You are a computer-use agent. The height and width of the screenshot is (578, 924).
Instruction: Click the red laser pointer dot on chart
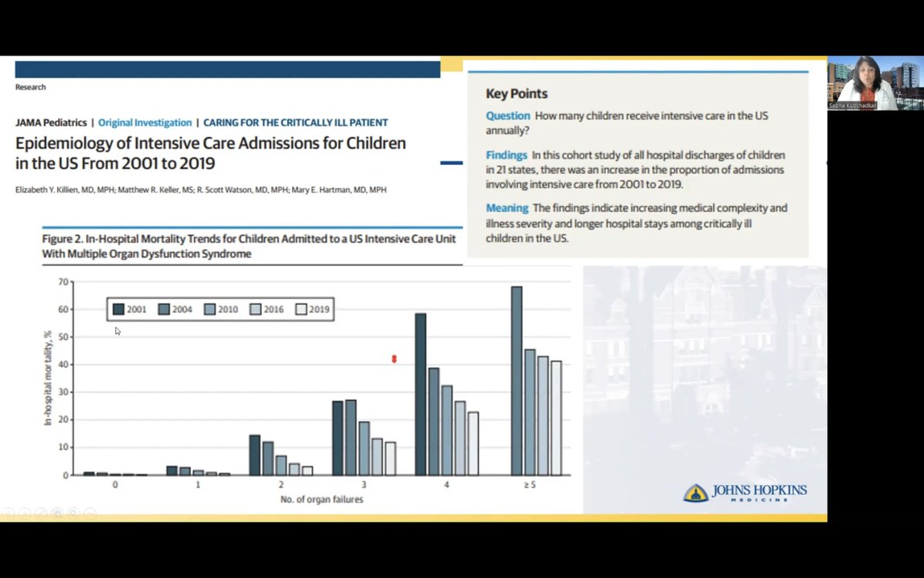tap(394, 359)
